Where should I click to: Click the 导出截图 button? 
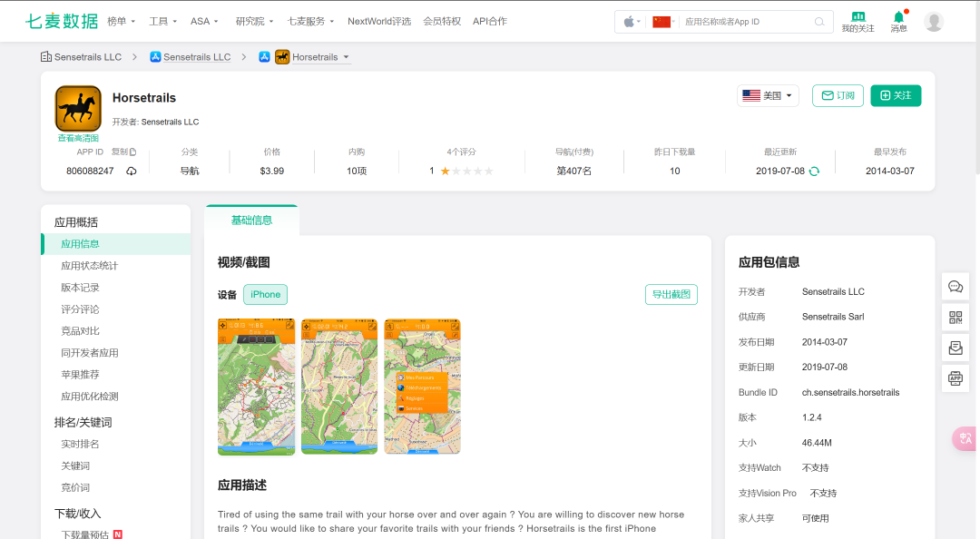(671, 295)
